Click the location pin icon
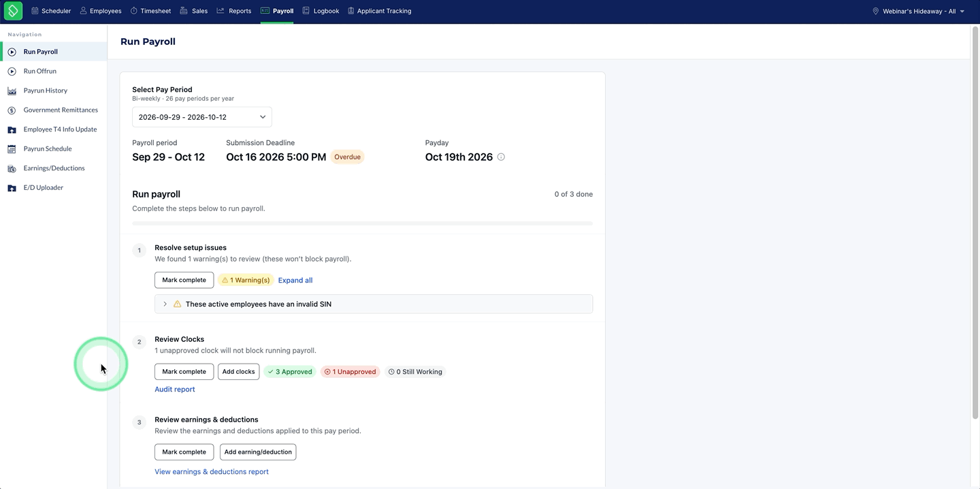980x489 pixels. click(876, 11)
